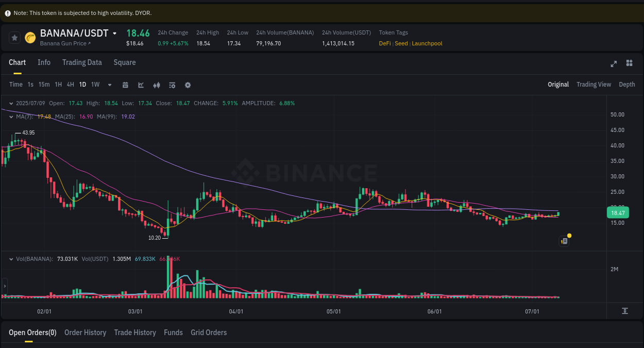Switch to the Trading Data tab
Viewport: 644px width, 348px height.
click(x=82, y=62)
